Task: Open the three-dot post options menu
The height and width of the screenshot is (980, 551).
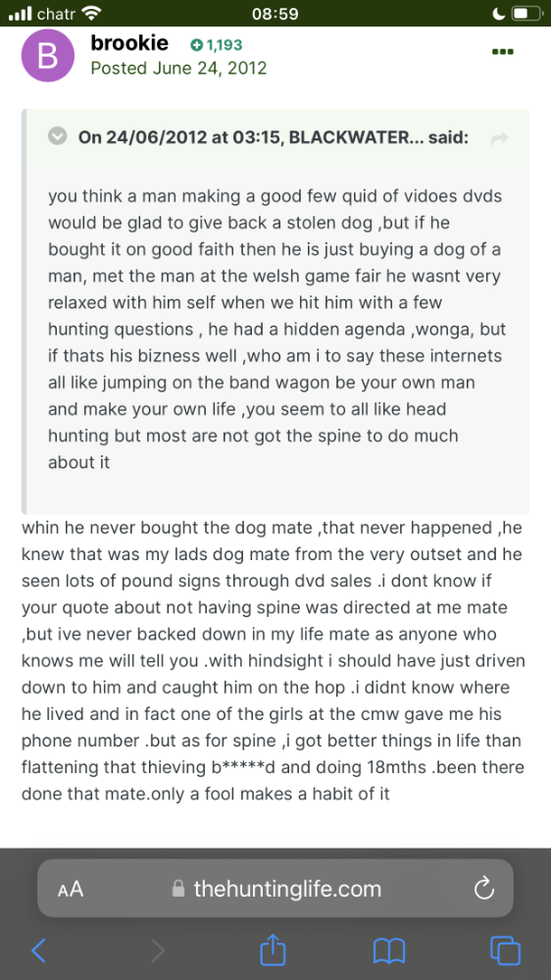Action: [502, 52]
